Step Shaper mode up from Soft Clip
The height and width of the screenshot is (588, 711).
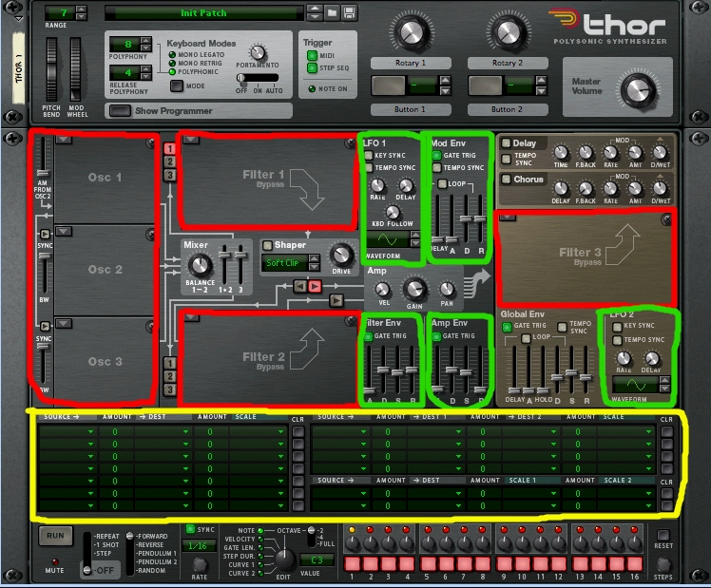pyautogui.click(x=314, y=258)
